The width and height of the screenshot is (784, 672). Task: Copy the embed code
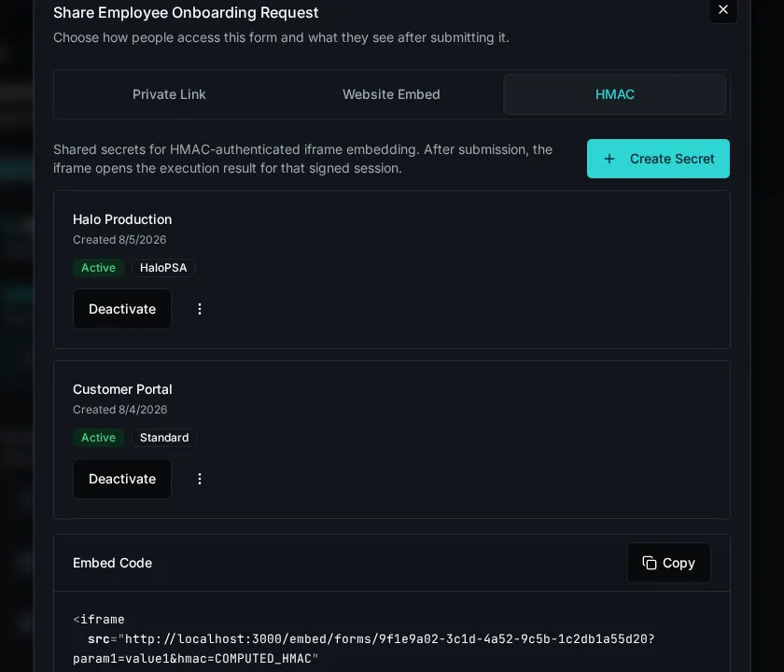[668, 563]
